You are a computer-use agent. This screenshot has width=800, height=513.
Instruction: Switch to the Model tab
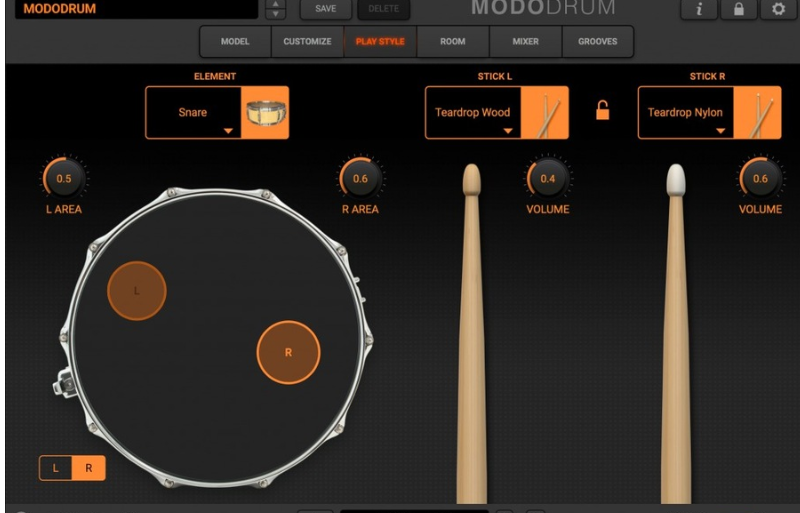pos(235,41)
